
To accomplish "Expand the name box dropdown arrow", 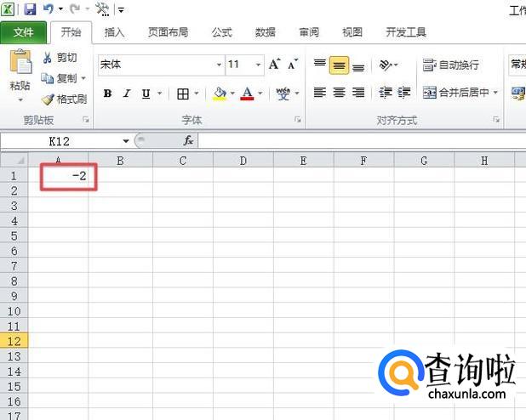I will click(x=126, y=141).
